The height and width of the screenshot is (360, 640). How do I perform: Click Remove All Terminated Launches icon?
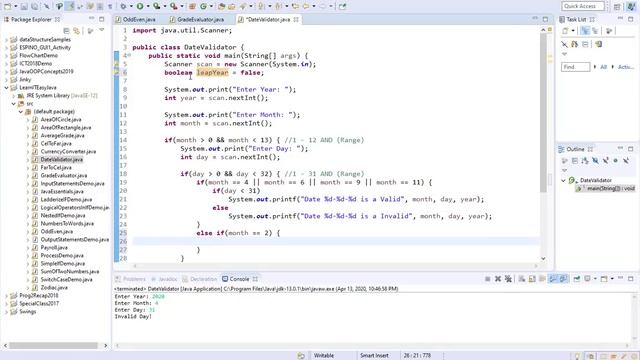click(x=508, y=279)
